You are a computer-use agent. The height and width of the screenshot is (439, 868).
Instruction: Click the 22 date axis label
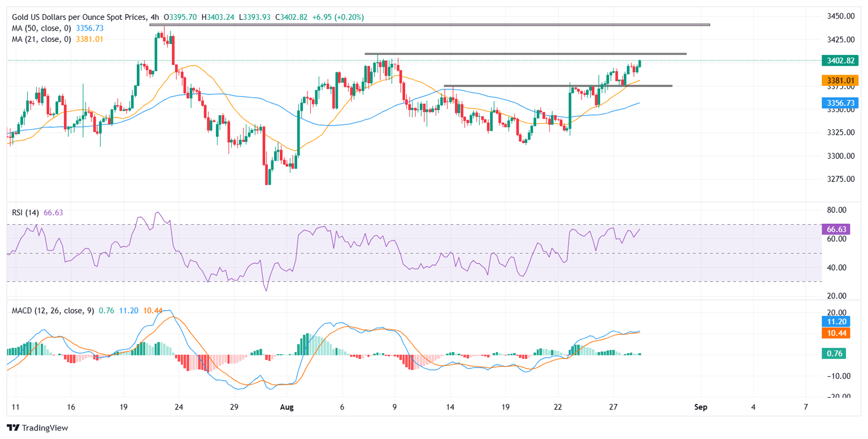(558, 407)
